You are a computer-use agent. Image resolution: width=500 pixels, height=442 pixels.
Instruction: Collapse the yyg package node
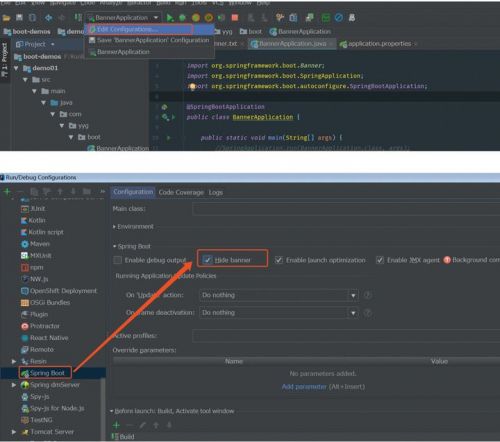62,126
